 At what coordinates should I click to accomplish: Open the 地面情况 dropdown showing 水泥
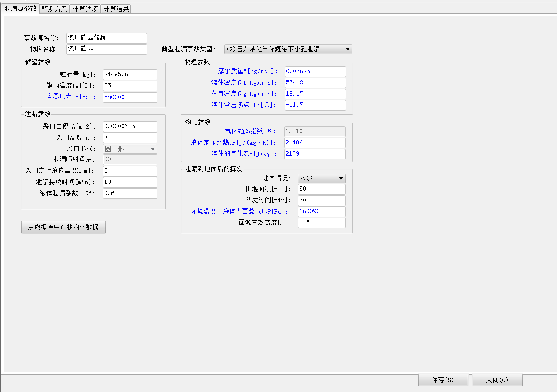coord(322,178)
